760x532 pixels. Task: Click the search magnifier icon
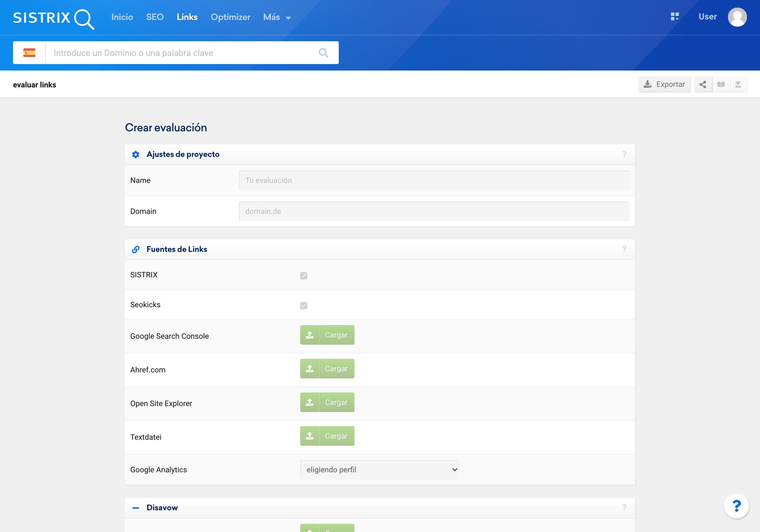coord(323,53)
